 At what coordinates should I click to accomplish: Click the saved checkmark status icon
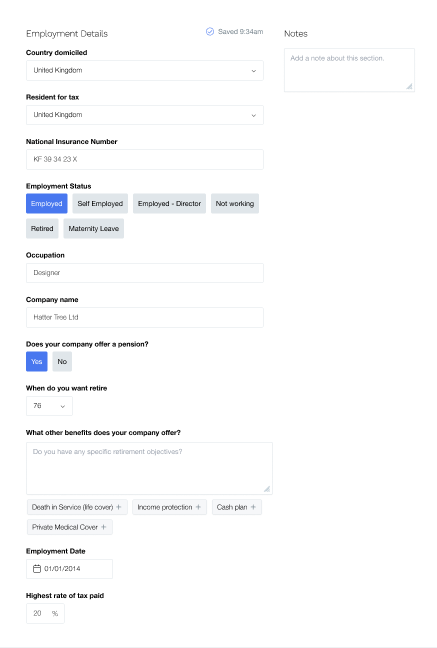tap(210, 31)
